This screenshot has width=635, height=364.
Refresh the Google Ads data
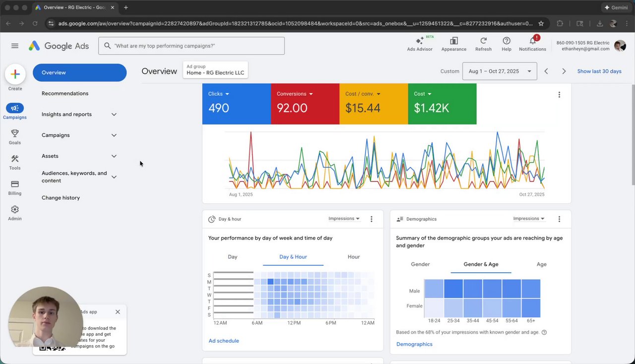(x=483, y=44)
